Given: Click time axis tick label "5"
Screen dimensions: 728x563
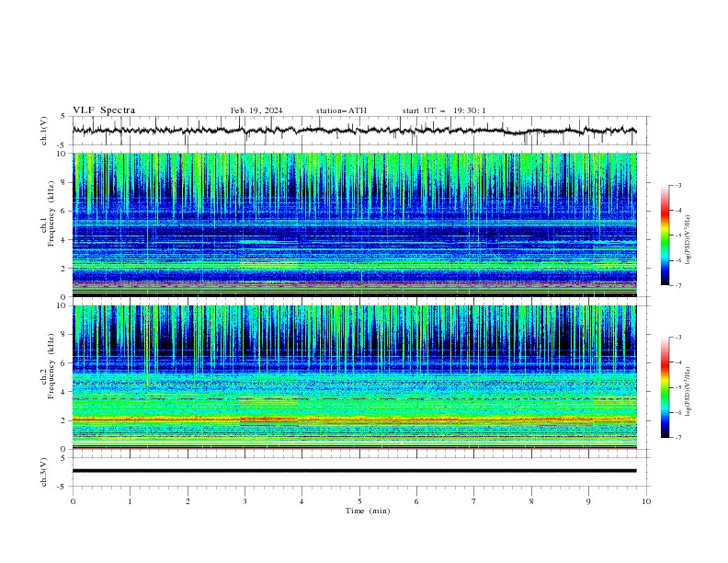Looking at the screenshot, I should pos(359,501).
